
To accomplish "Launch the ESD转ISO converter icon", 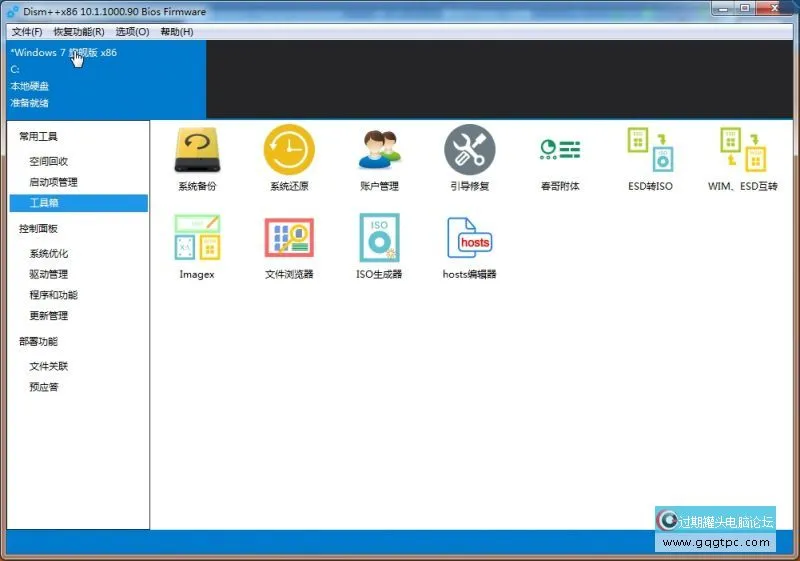I will pos(651,150).
